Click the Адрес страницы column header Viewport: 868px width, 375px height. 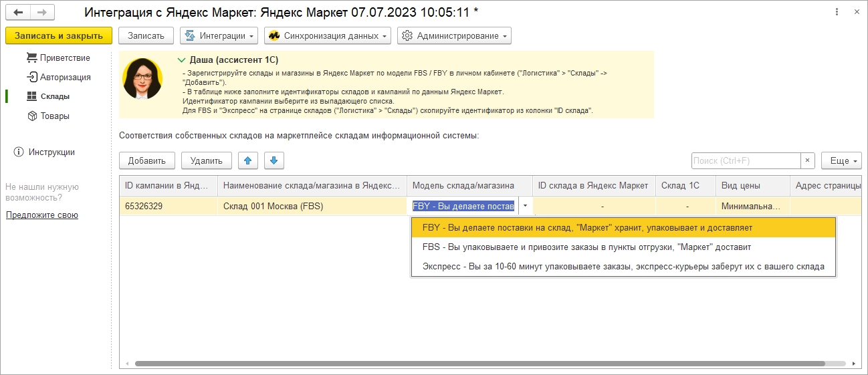coord(825,185)
